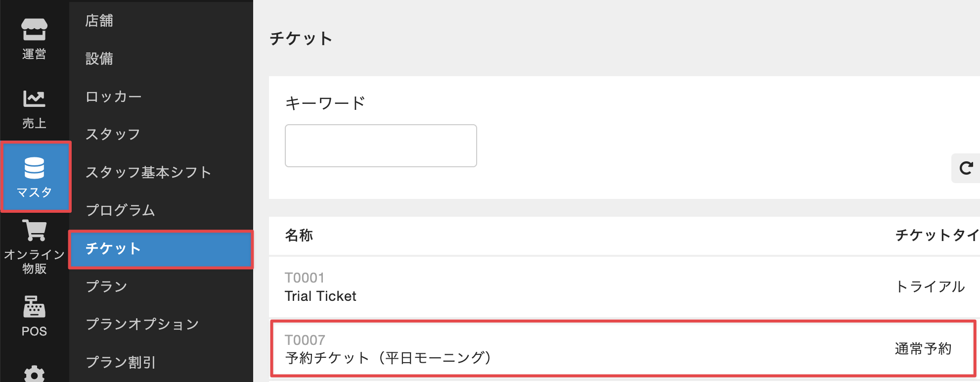This screenshot has height=382, width=980.
Task: Select the マスタ database icon
Action: pos(34,168)
